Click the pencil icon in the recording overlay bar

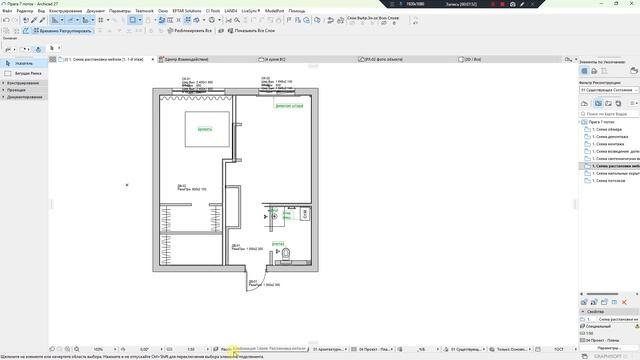pos(522,4)
